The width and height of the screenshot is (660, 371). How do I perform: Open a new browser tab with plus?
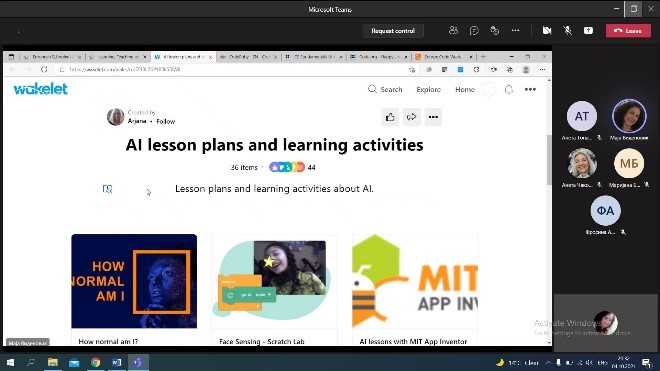point(483,56)
